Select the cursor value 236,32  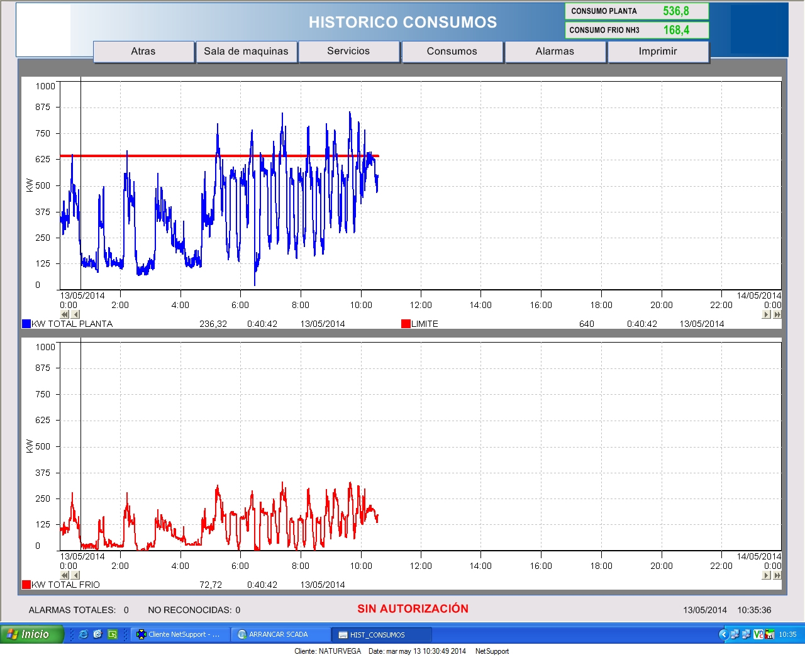tap(213, 324)
